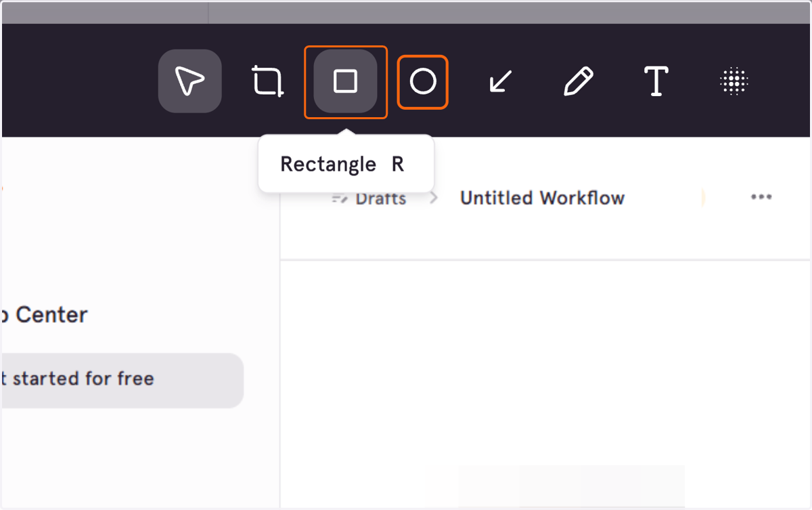This screenshot has height=510, width=812.
Task: Open the three-dot more options menu
Action: coord(761,197)
